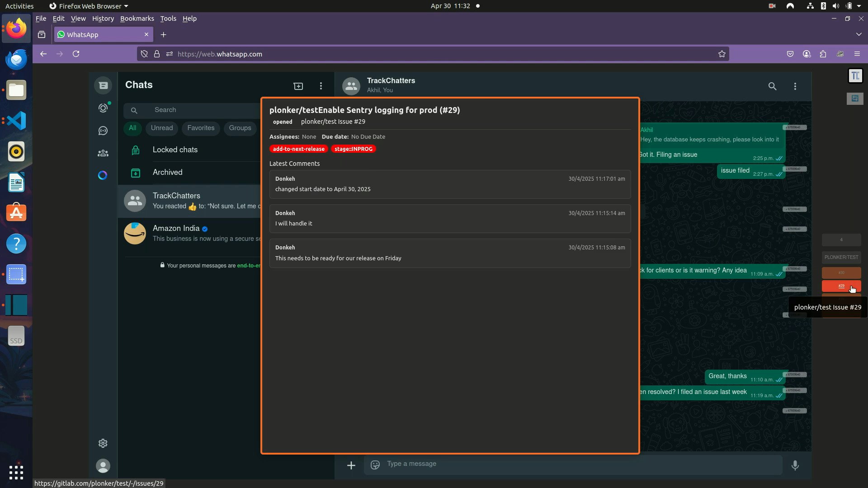Open the Firefox File menu
The image size is (868, 488).
41,19
